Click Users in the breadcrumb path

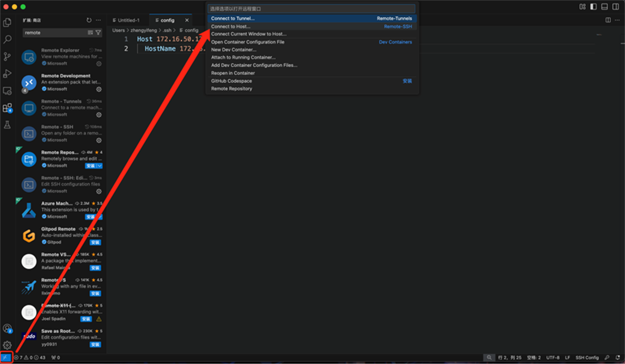tap(118, 30)
